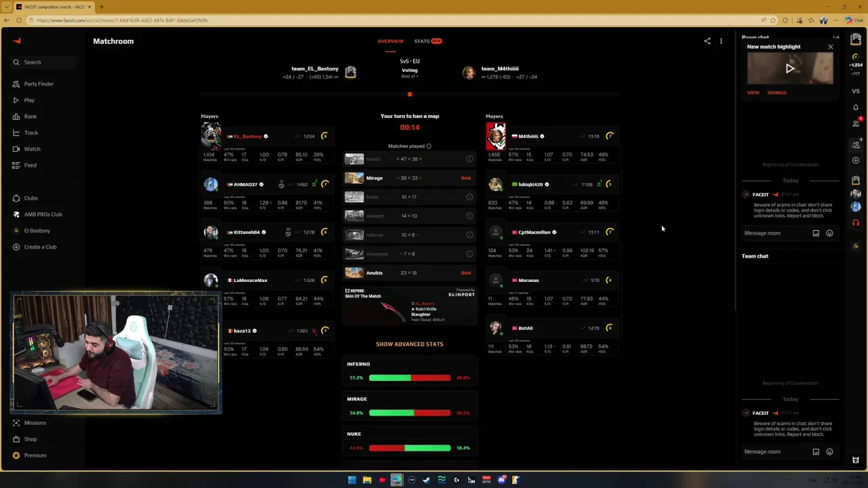Viewport: 868px width, 488px height.
Task: Show info for the Nuke map
Action: (x=469, y=197)
